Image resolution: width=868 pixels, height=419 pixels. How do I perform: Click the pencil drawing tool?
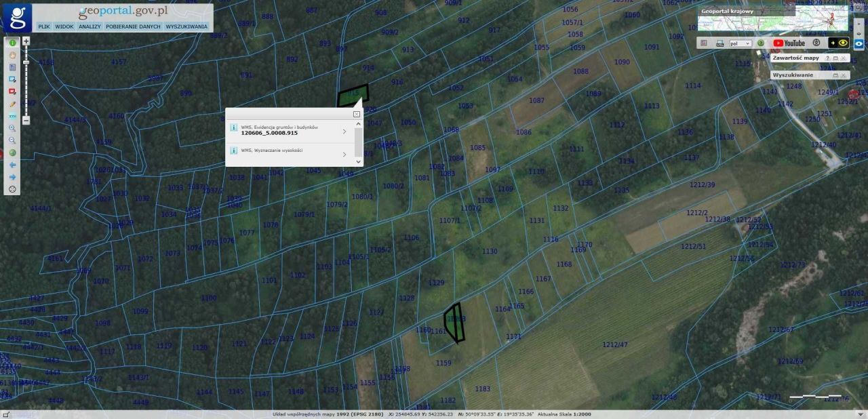pos(12,104)
